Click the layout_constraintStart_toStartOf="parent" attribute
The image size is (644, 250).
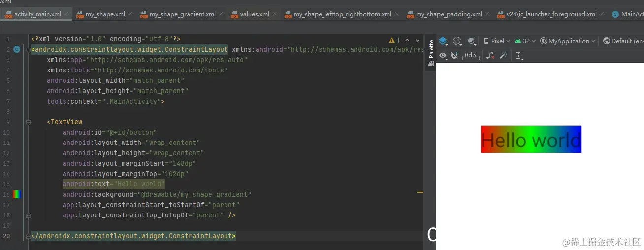[151, 205]
